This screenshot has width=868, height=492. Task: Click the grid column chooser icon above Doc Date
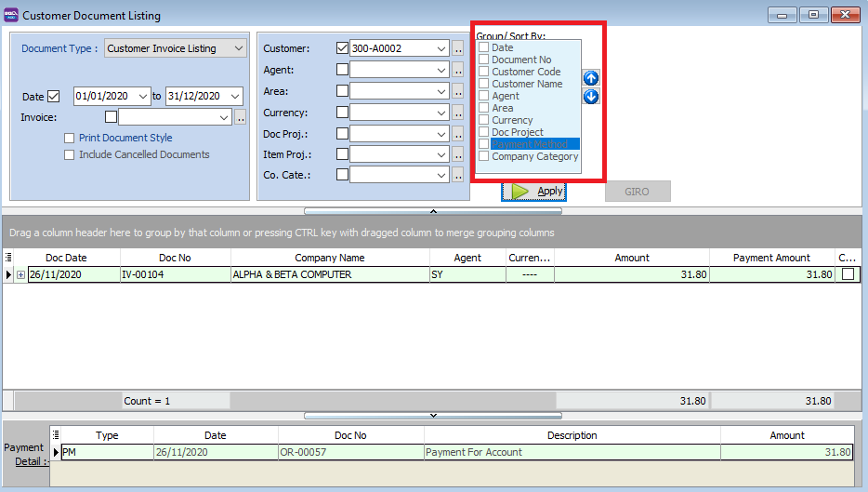point(8,258)
